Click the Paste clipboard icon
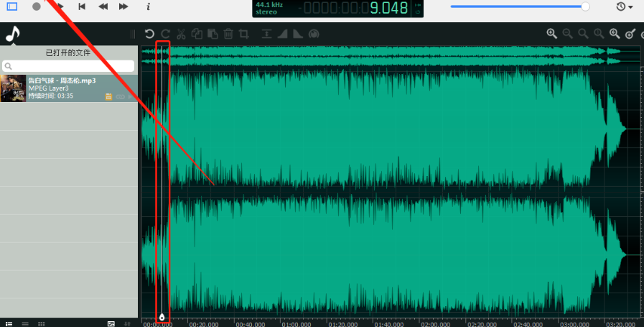644x327 pixels. click(213, 34)
